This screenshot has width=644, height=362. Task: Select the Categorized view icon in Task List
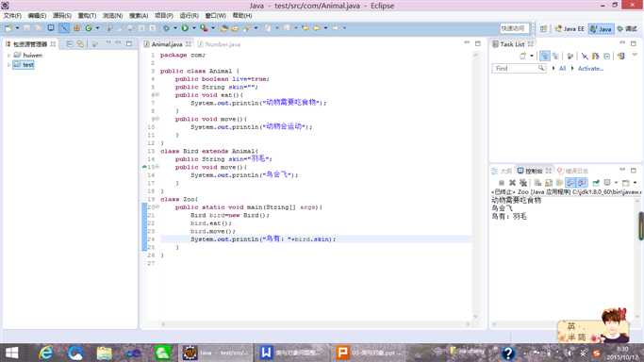(545, 56)
